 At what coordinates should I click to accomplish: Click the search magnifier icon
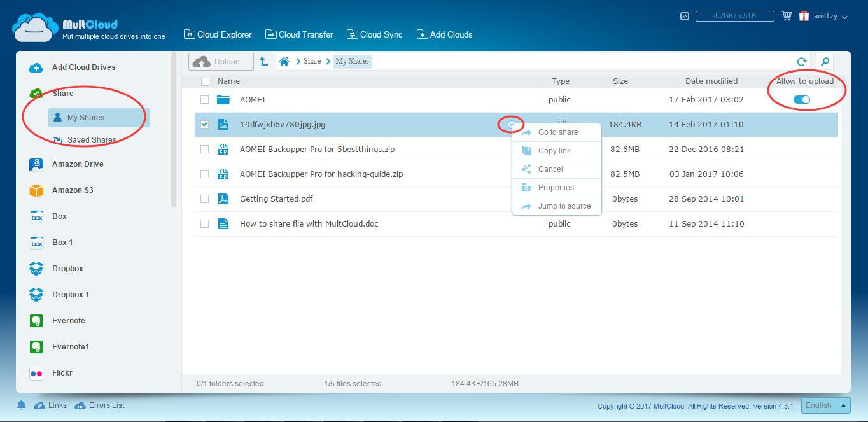[825, 62]
